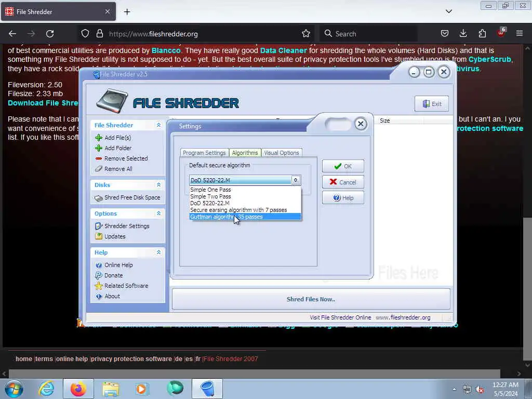This screenshot has height=399, width=532.
Task: Click the Add Folder green plus icon
Action: click(99, 148)
